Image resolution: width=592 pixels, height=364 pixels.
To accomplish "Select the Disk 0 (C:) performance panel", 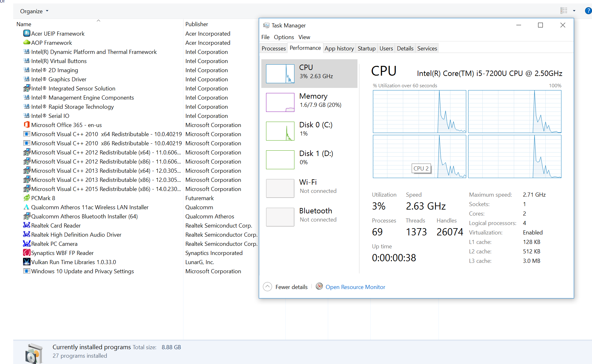I will [x=309, y=131].
